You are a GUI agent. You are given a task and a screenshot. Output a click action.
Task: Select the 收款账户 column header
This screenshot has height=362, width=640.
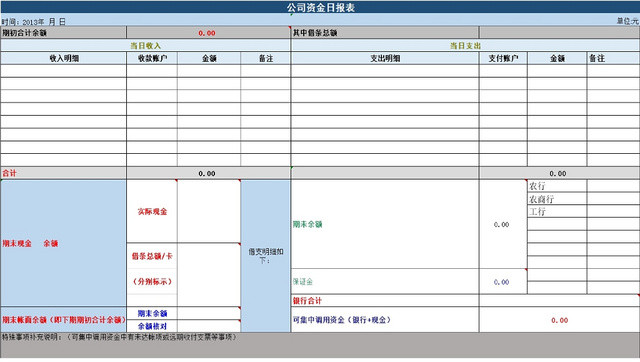(x=152, y=58)
